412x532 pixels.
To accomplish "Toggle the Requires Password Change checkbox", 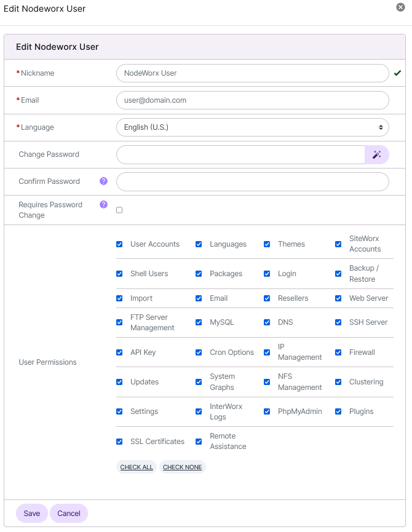I will 119,210.
